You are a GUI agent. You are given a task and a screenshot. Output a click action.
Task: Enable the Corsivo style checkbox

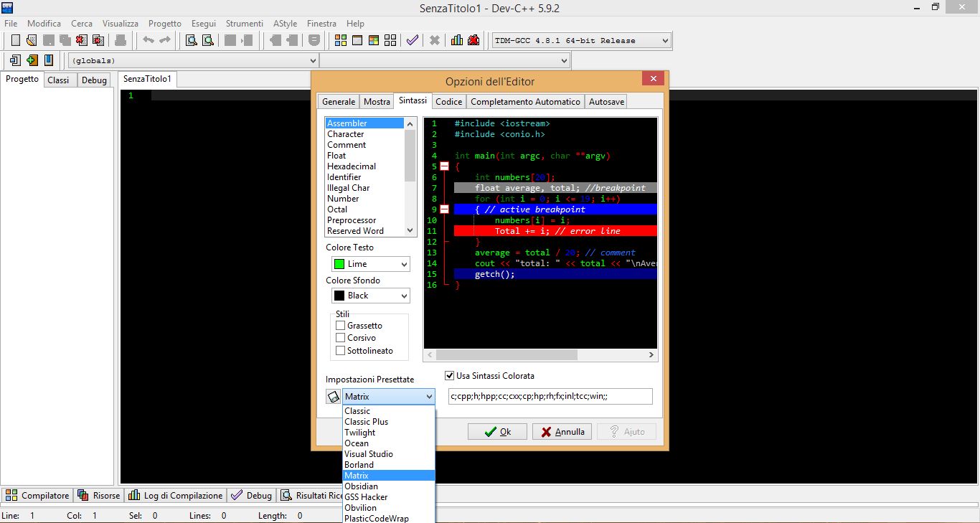pyautogui.click(x=341, y=338)
